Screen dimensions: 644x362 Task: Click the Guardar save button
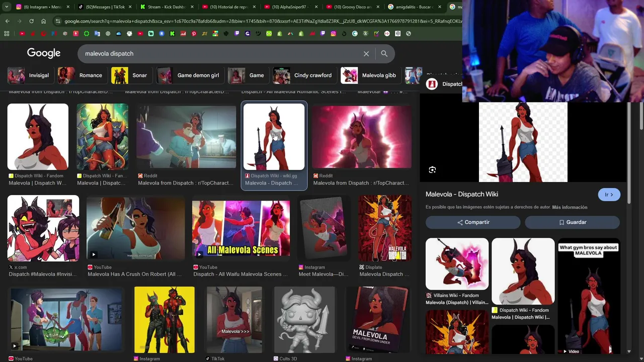(572, 222)
